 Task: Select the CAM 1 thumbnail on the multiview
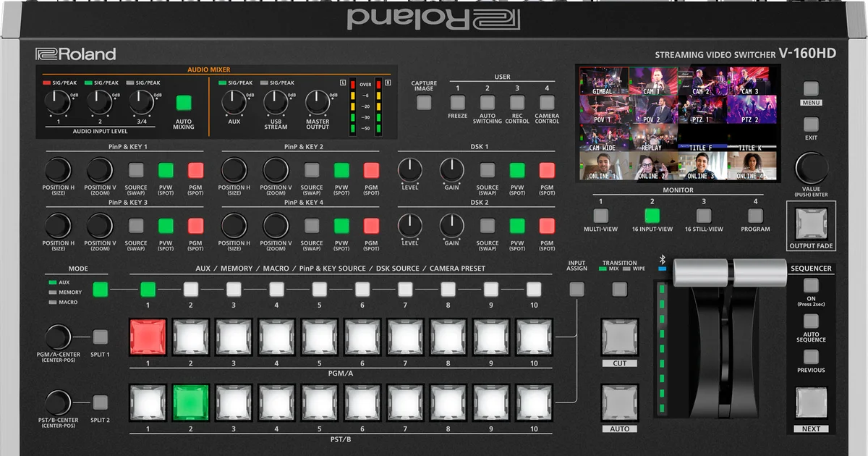tap(652, 82)
